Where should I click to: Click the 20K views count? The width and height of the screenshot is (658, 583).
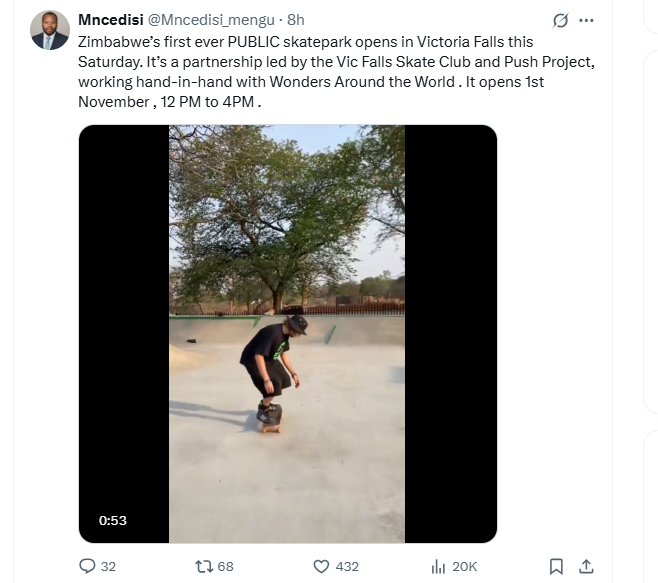465,566
